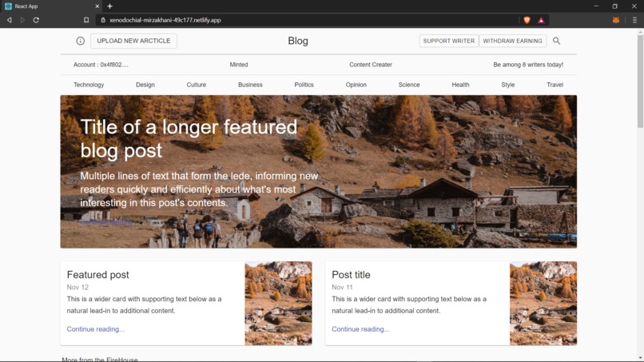The height and width of the screenshot is (362, 644).
Task: Open the Culture category
Action: tap(197, 85)
